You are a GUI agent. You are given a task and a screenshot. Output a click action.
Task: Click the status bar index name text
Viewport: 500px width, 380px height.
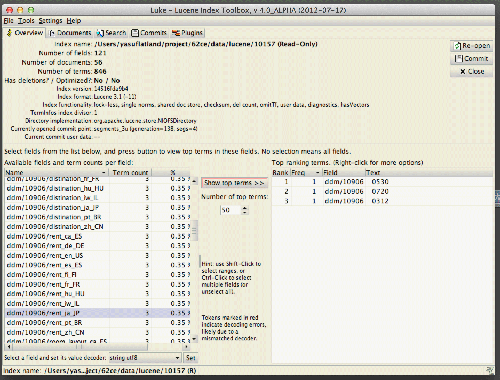[100, 371]
